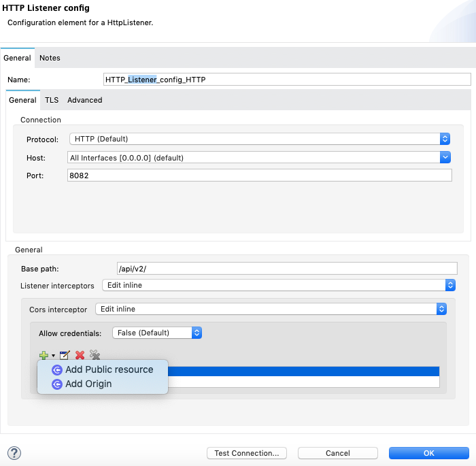Click the gray remove-all tools icon

pos(95,354)
